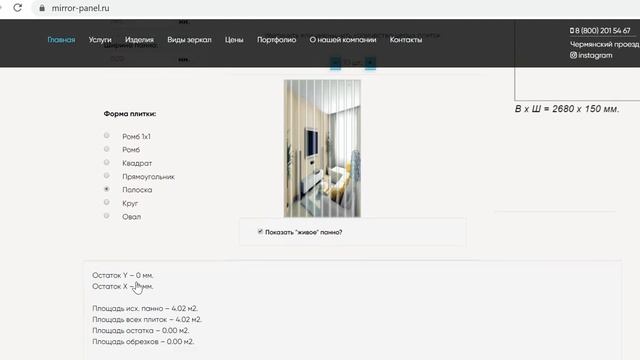Click the mirror panel room preview image
Screen dimensions: 640x360
pyautogui.click(x=322, y=149)
